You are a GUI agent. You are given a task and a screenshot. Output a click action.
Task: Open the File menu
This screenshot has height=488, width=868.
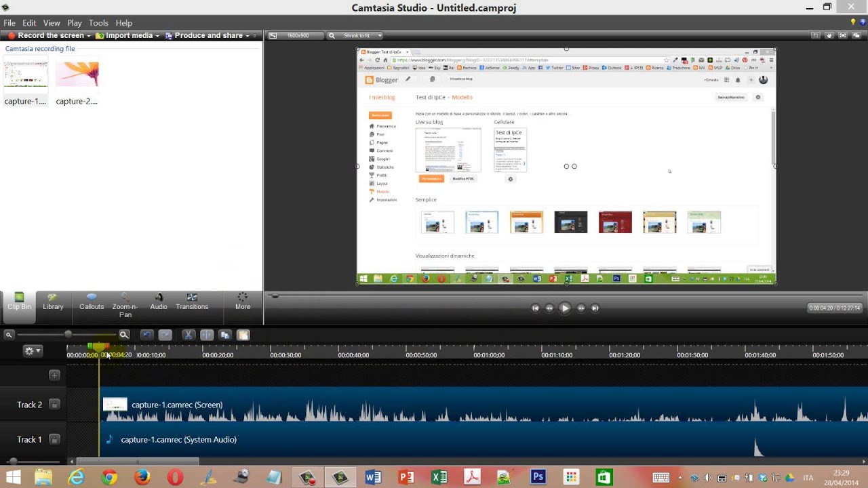click(9, 23)
